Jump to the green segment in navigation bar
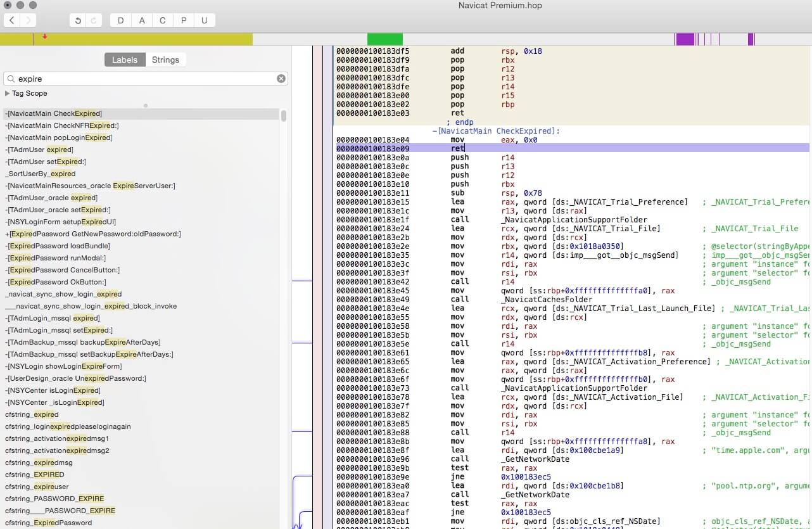The image size is (812, 529). 385,39
